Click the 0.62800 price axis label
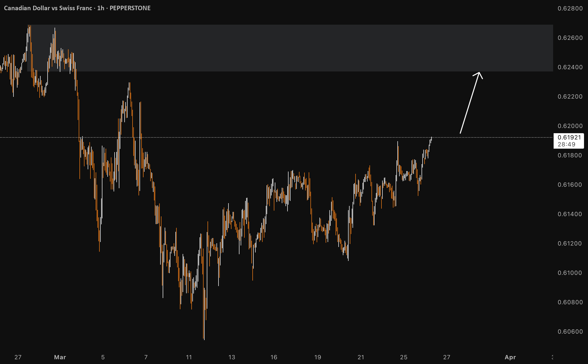Viewport: 588px width, 364px height. pyautogui.click(x=570, y=8)
